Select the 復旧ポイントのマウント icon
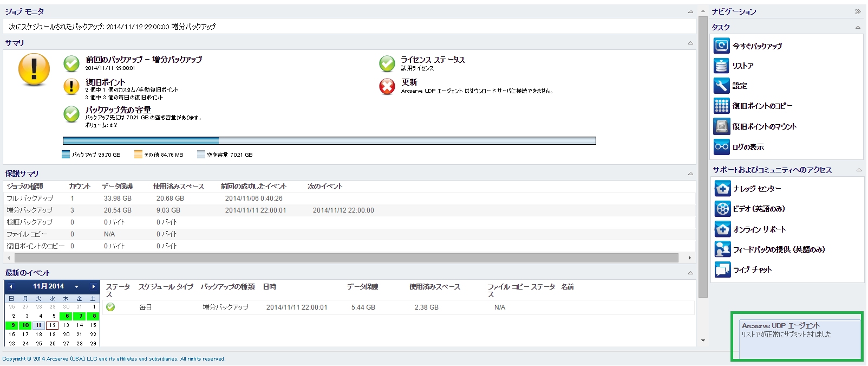868x366 pixels. pyautogui.click(x=721, y=126)
